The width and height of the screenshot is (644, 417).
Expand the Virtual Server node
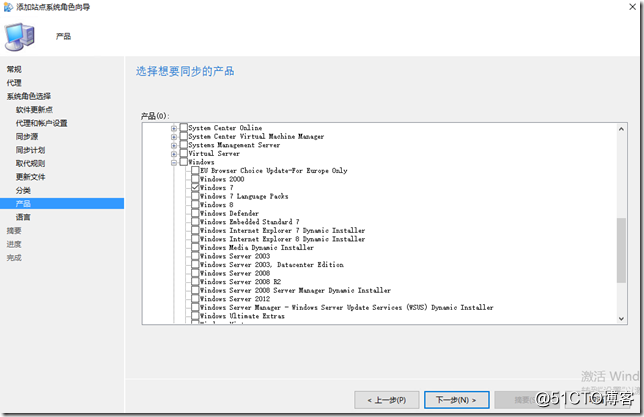click(174, 154)
